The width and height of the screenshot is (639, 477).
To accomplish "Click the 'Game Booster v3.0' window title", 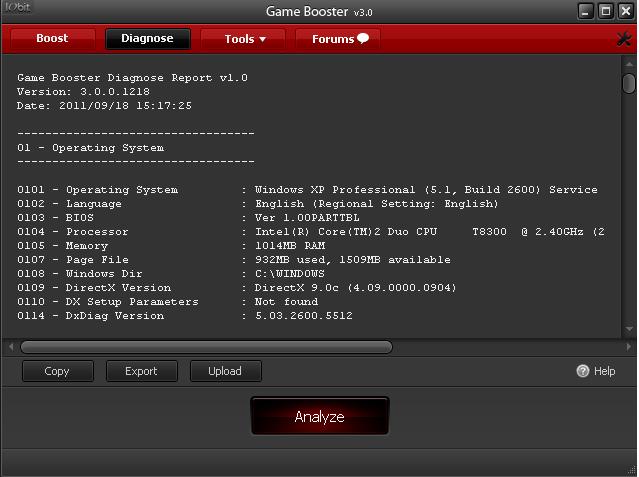I will pyautogui.click(x=319, y=11).
